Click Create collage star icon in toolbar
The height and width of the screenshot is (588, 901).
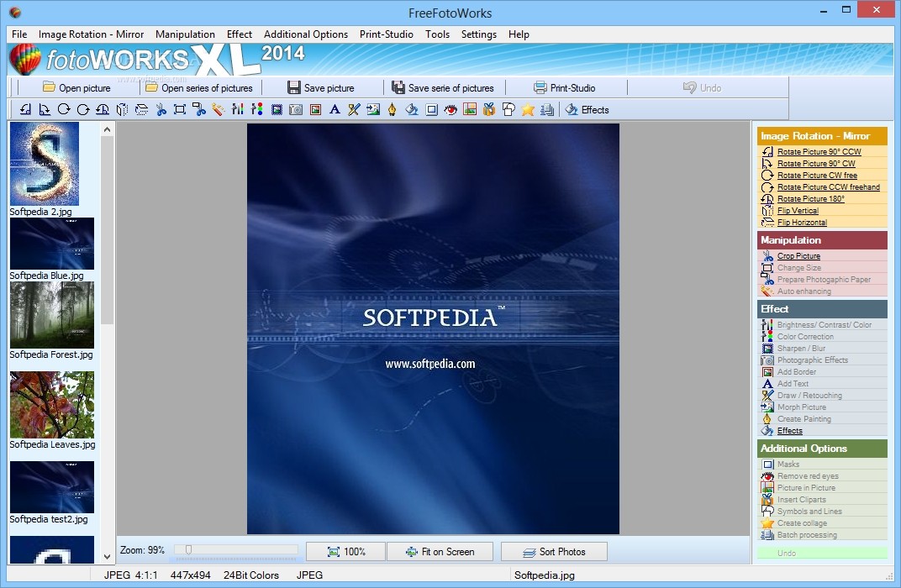pyautogui.click(x=528, y=109)
